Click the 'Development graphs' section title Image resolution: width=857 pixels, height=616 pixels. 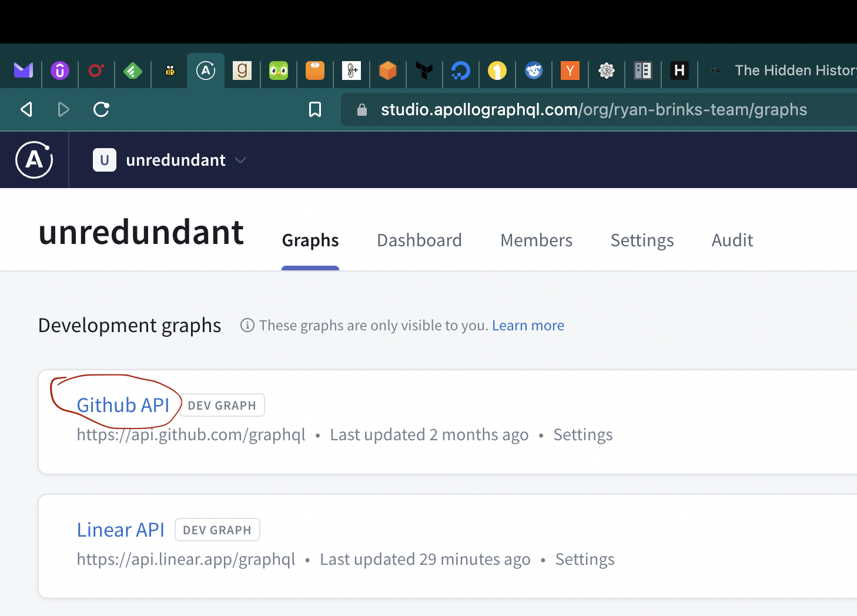(130, 326)
